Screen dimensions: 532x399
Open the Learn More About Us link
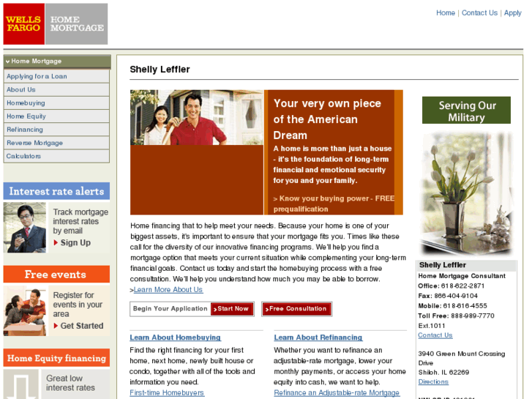click(168, 290)
